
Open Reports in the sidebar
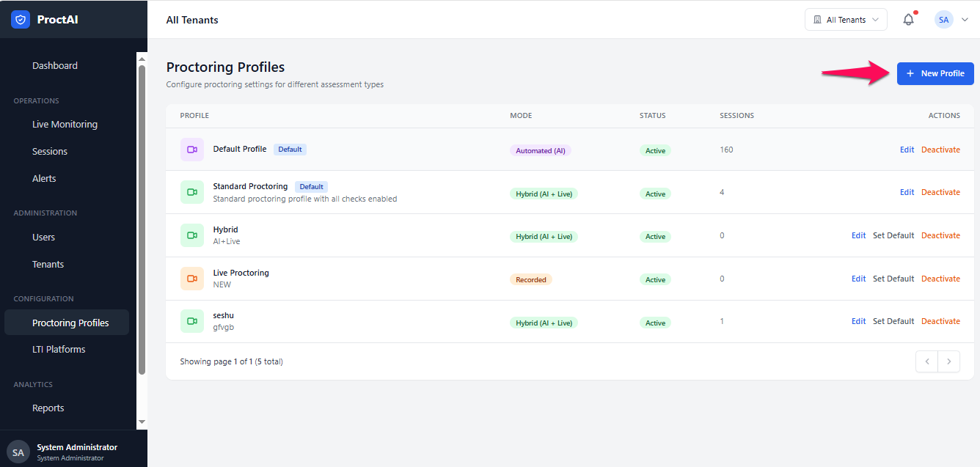48,408
